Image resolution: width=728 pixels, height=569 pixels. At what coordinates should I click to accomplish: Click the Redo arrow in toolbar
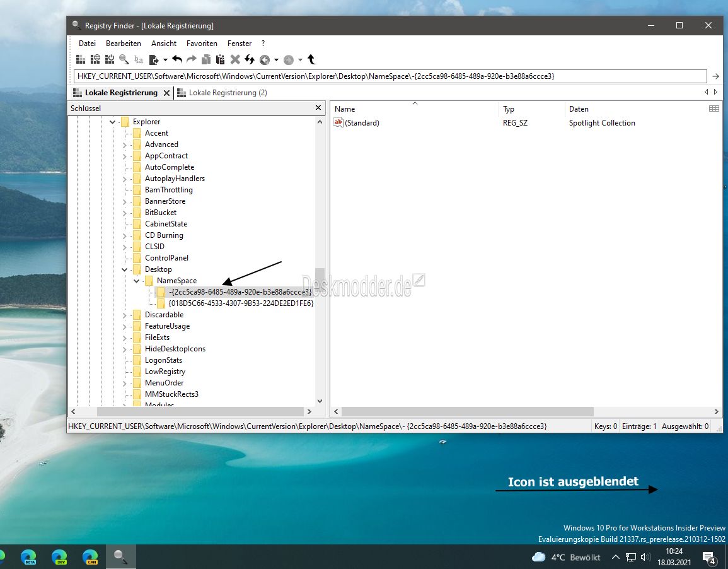tap(191, 59)
